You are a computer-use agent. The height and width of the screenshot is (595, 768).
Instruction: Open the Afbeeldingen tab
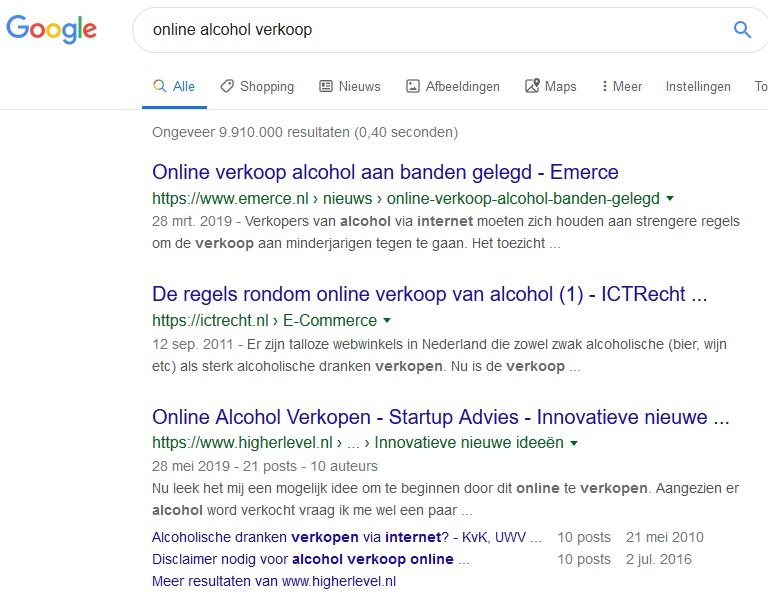point(453,87)
